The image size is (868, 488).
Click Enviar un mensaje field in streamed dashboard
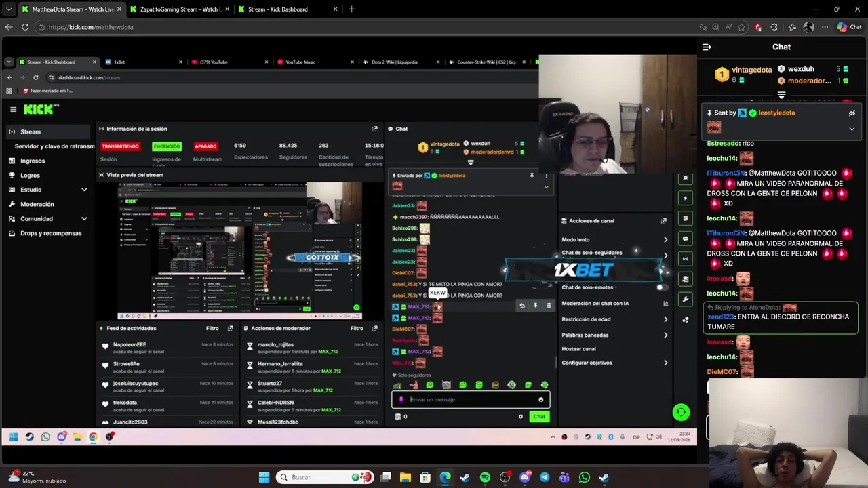click(x=471, y=400)
